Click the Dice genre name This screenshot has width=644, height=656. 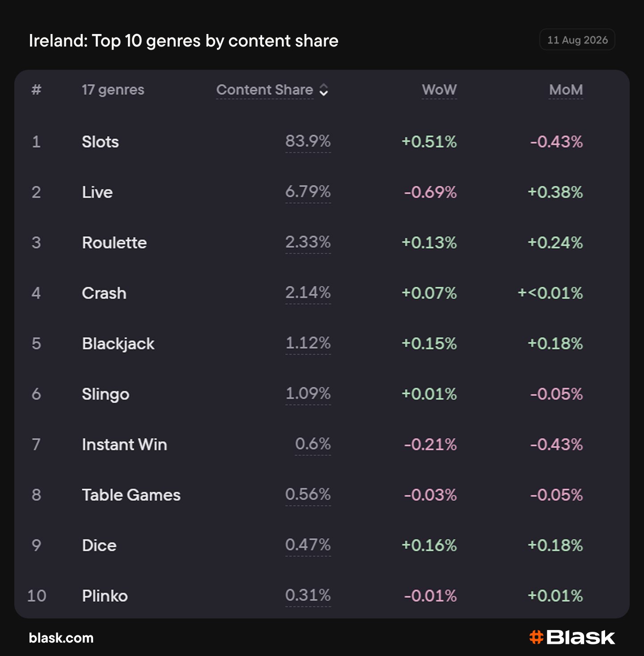click(x=99, y=545)
